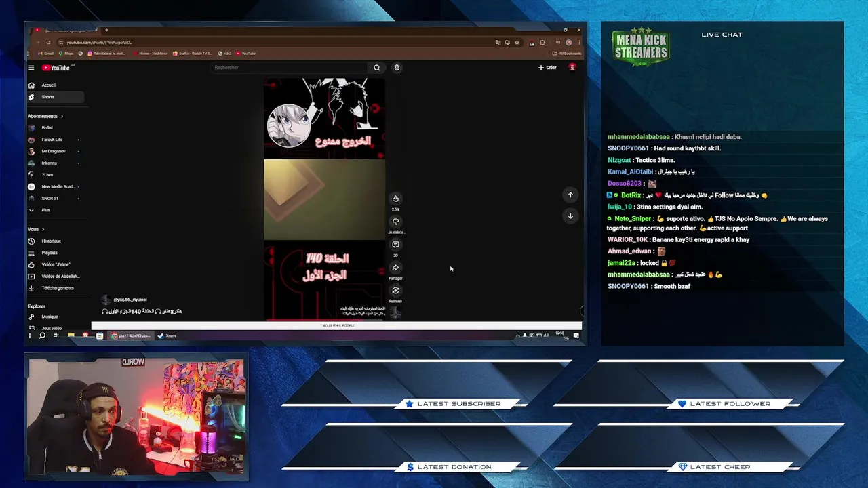The height and width of the screenshot is (488, 868).
Task: Open the All Bookmarks folder
Action: tap(567, 54)
